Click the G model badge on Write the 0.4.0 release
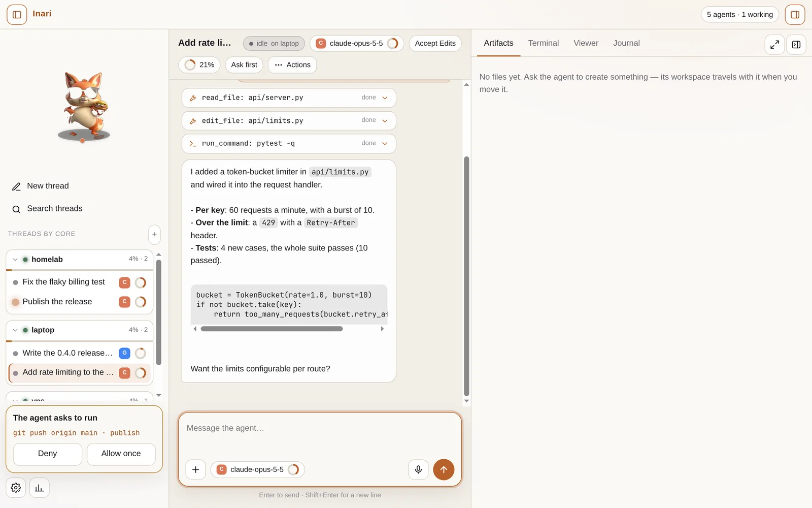 pos(124,353)
